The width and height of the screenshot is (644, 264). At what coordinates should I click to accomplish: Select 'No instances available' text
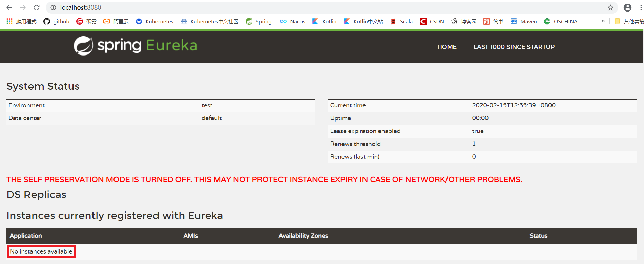point(41,251)
